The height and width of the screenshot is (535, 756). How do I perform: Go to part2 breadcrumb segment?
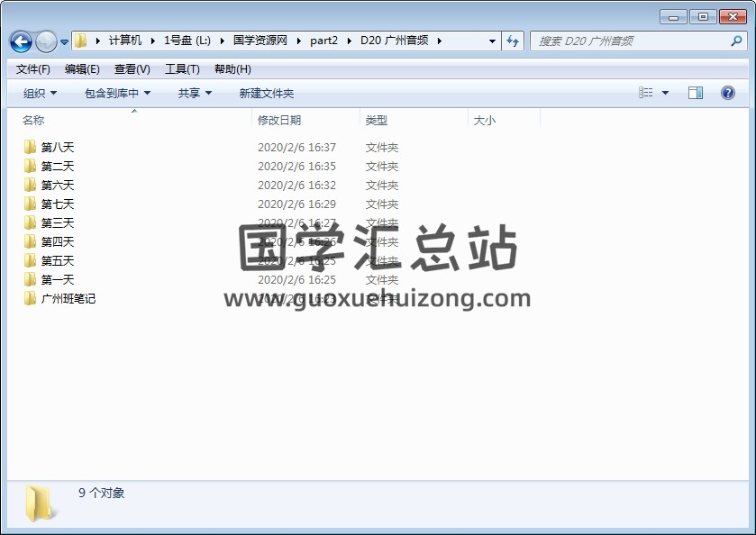tap(323, 41)
